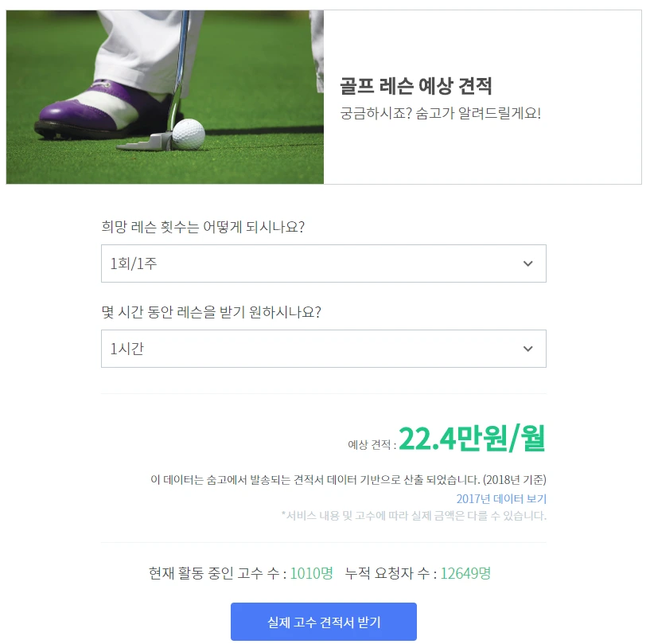This screenshot has height=644, width=650.
Task: Click the active pro count 1010명
Action: tap(311, 573)
